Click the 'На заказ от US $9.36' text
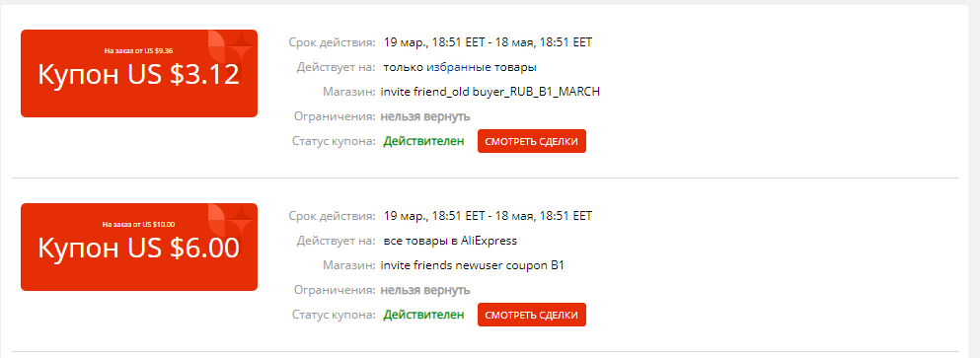The width and height of the screenshot is (980, 358). coord(139,50)
